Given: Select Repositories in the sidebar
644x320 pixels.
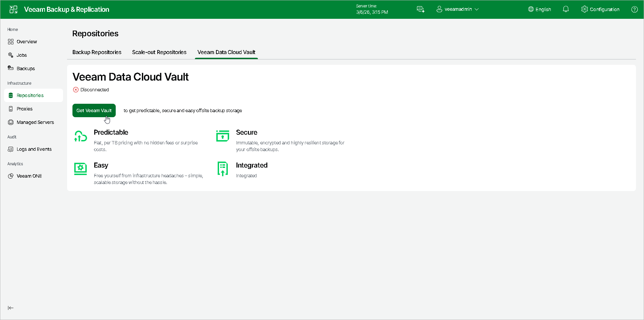Looking at the screenshot, I should 34,95.
